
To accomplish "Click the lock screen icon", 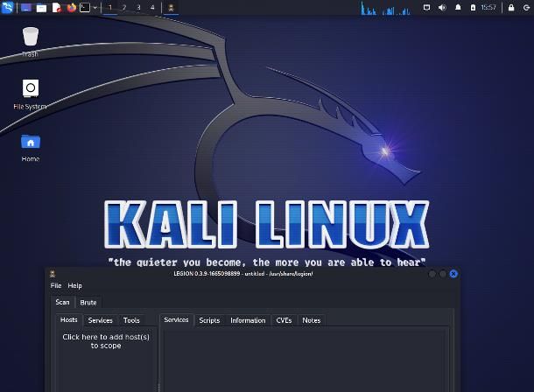I will tap(510, 7).
